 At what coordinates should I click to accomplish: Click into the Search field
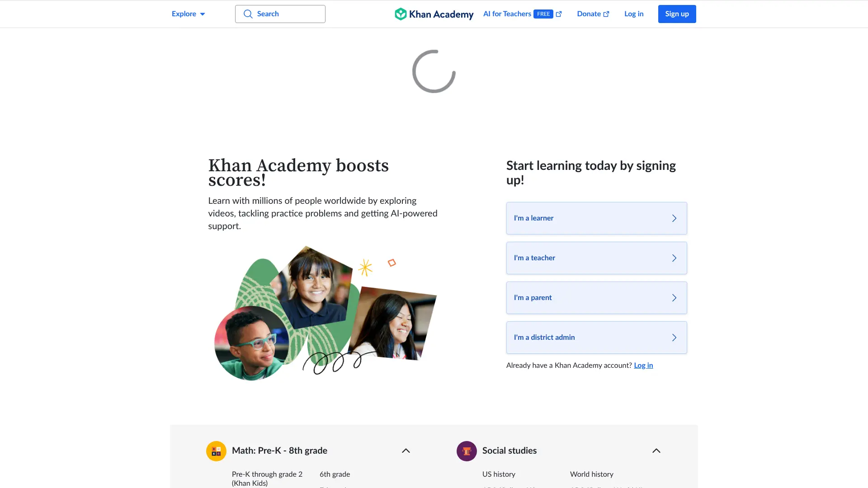coord(280,14)
